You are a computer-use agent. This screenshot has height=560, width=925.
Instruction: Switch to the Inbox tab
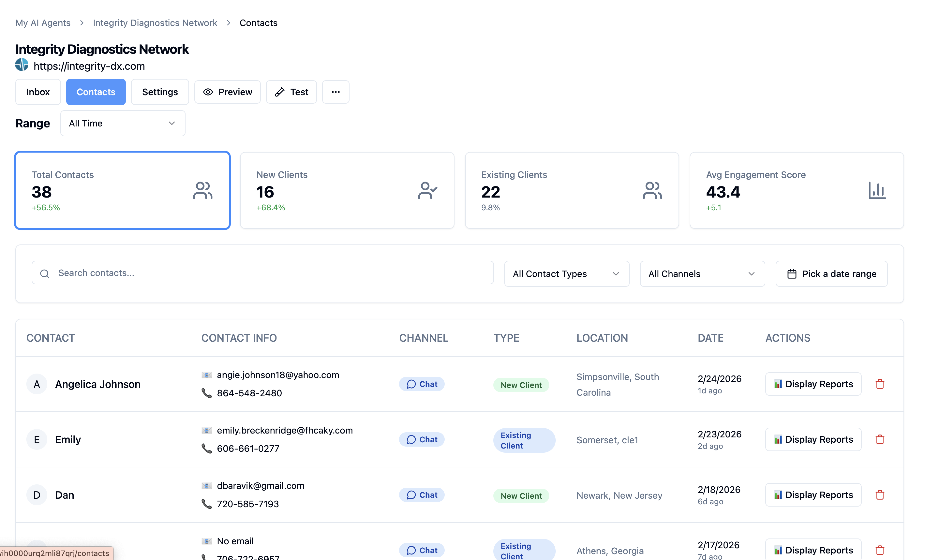coord(38,92)
